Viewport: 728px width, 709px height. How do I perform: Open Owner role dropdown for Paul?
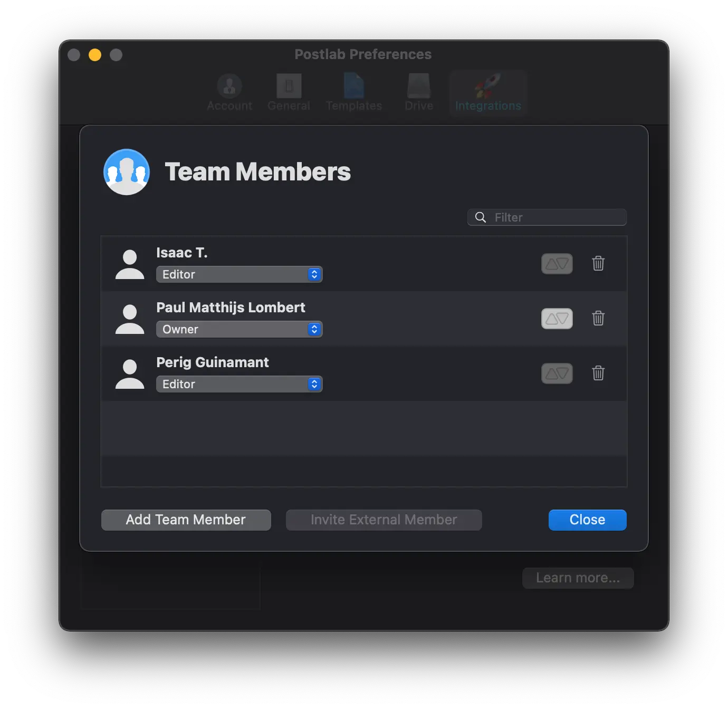pyautogui.click(x=239, y=329)
